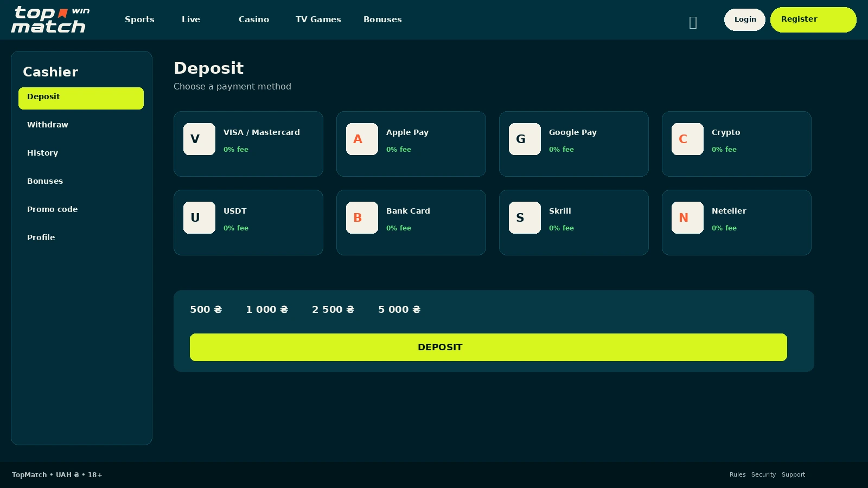
Task: Click the 'Choose a payment method' subtitle
Action: [x=232, y=86]
